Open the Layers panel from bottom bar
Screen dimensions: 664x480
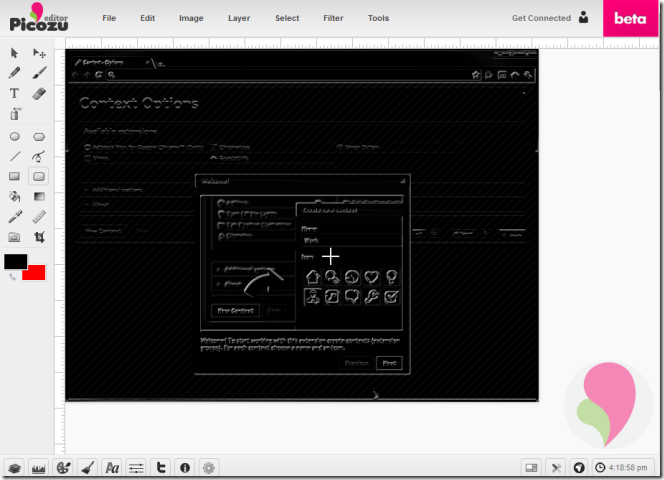click(x=14, y=467)
